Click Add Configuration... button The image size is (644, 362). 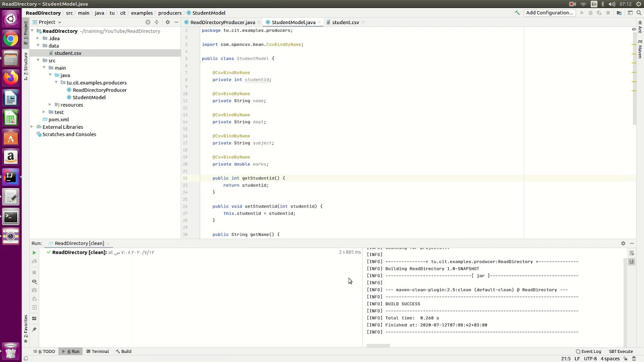[549, 13]
